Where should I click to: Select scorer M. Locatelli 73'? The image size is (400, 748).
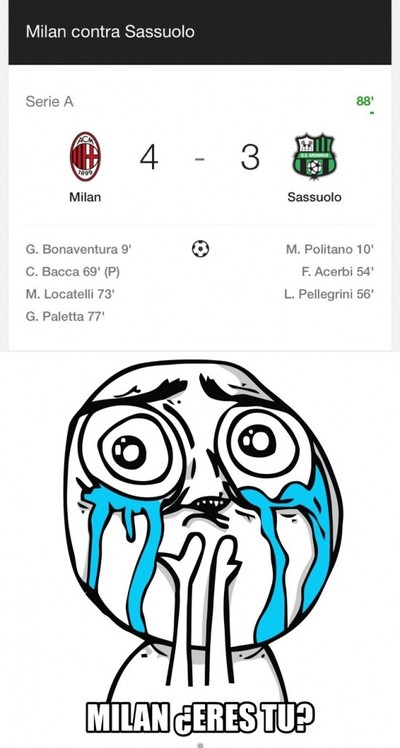point(71,294)
